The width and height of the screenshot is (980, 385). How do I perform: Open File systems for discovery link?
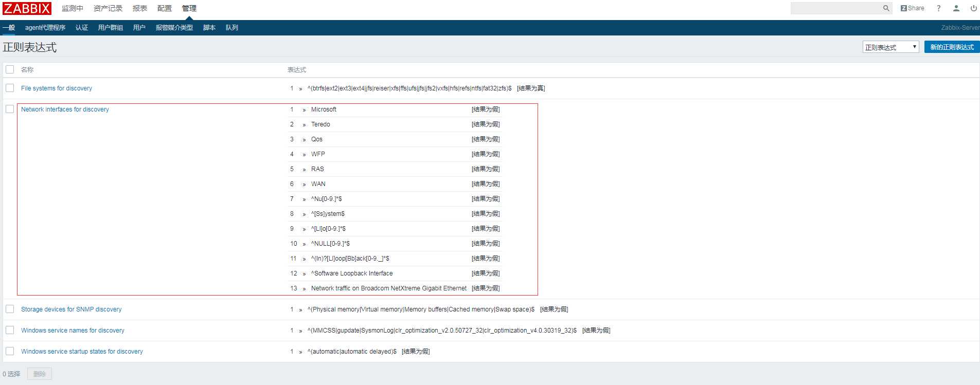[57, 88]
